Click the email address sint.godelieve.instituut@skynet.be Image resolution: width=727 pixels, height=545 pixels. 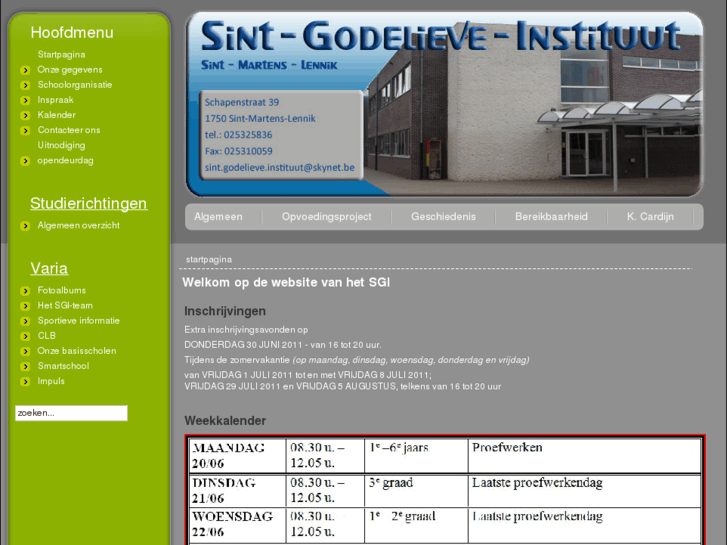coord(280,167)
